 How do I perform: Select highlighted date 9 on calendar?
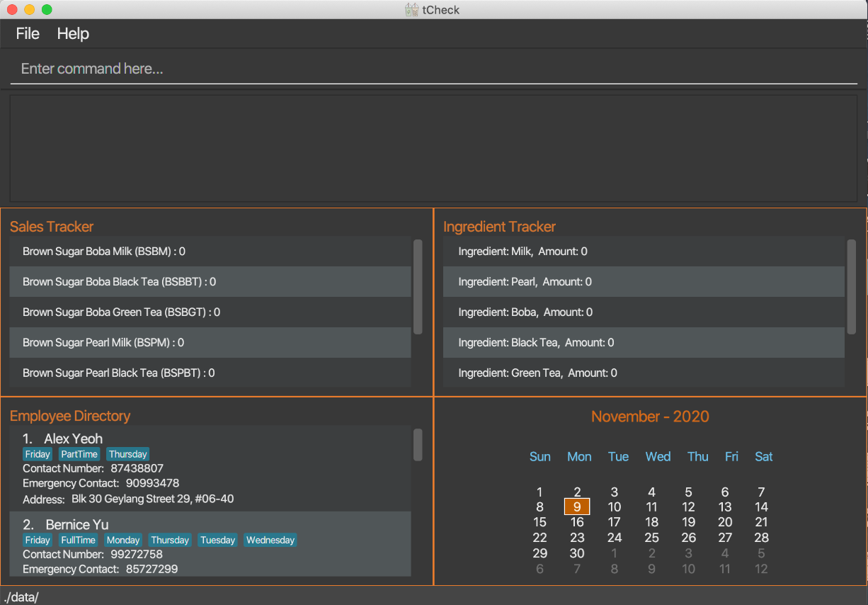[577, 507]
